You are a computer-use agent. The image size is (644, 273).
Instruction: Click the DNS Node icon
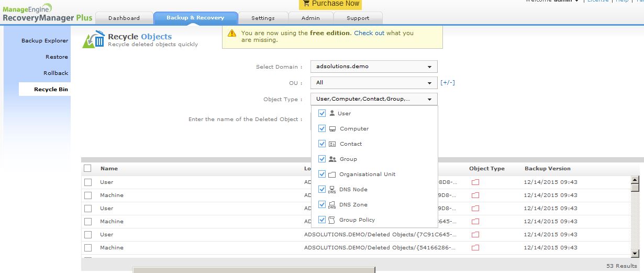[332, 190]
